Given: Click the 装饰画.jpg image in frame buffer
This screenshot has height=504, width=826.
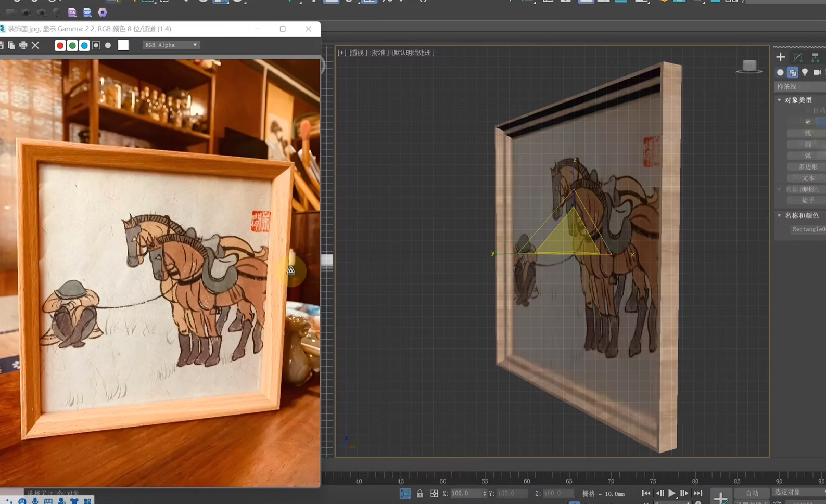Looking at the screenshot, I should pos(160,273).
